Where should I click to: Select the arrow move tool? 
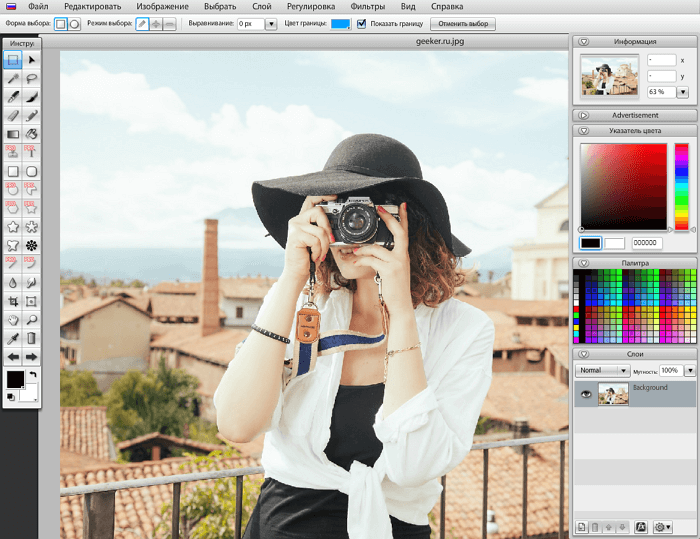(32, 60)
